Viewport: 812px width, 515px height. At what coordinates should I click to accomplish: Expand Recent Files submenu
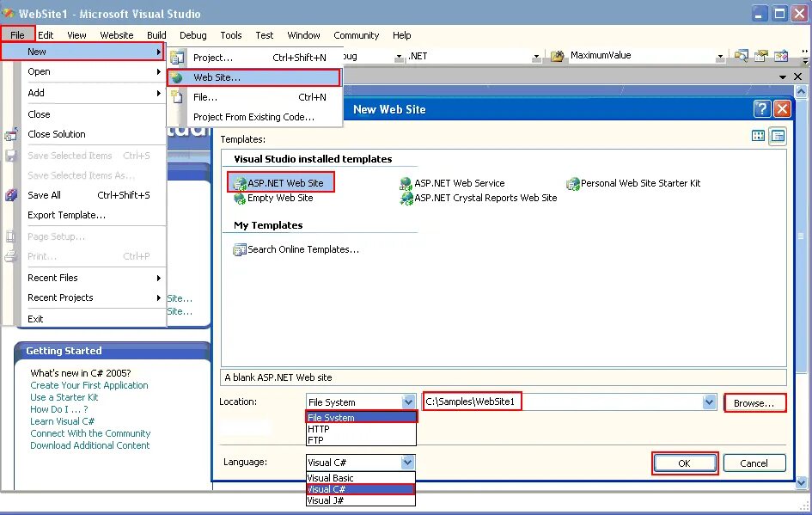(x=158, y=278)
